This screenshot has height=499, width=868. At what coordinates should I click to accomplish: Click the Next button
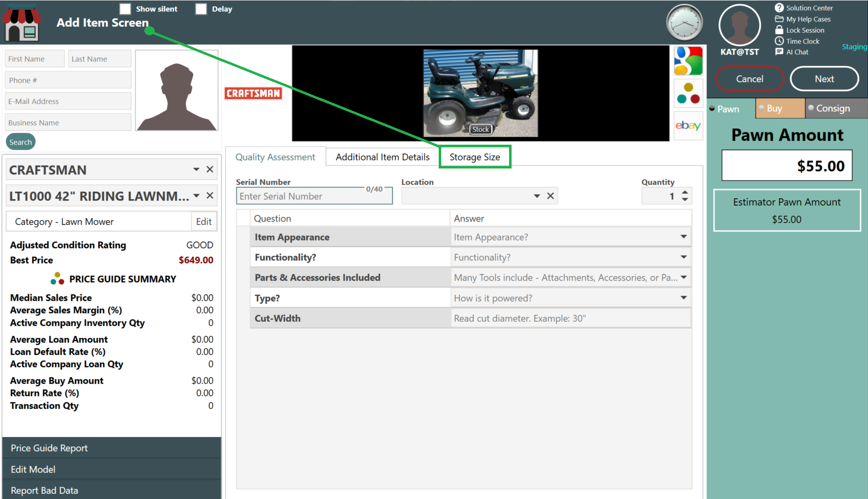(824, 79)
